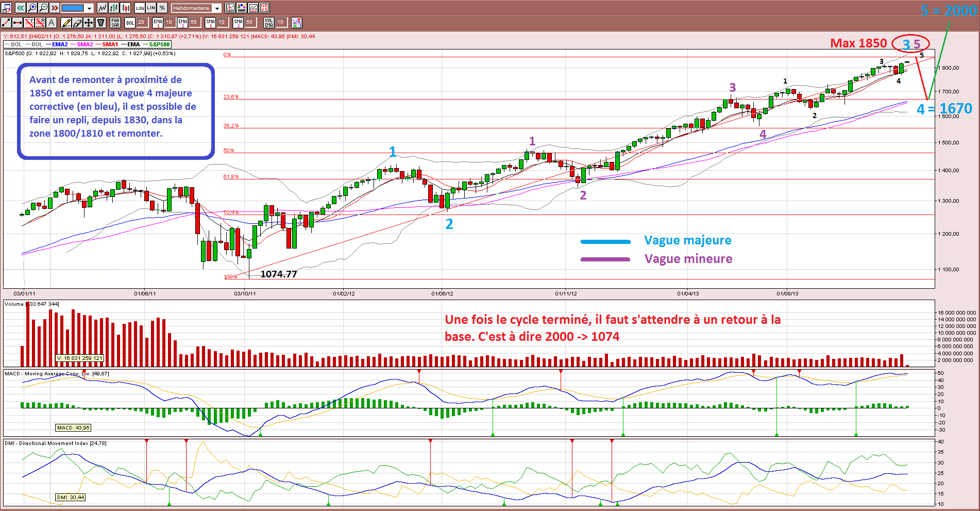The height and width of the screenshot is (511, 980).
Task: Click the window layout icon
Action: tap(7, 8)
